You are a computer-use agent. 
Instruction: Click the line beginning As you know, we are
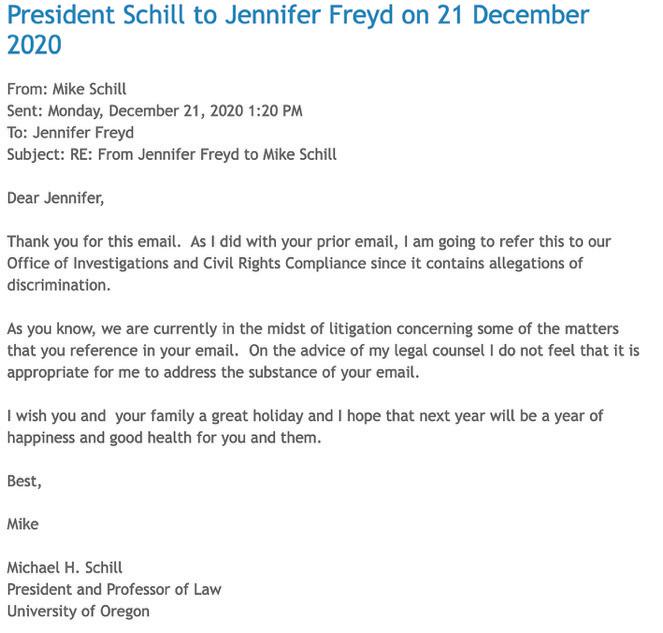coord(313,329)
